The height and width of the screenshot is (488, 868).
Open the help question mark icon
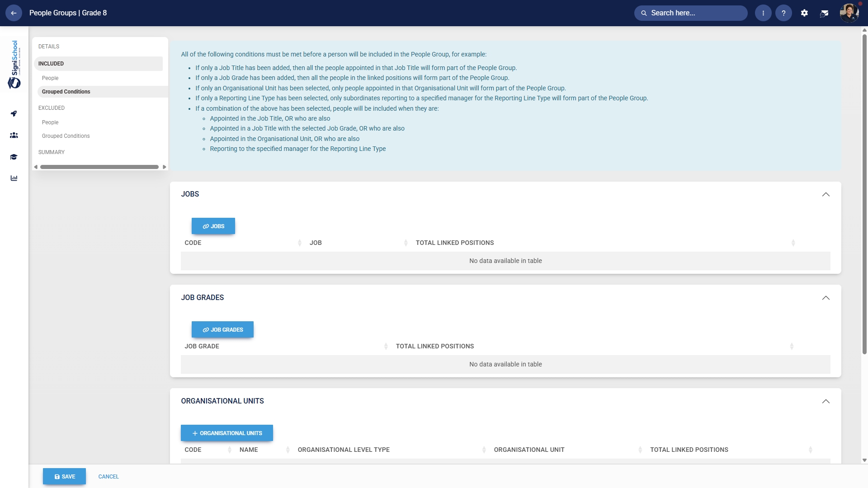tap(783, 13)
